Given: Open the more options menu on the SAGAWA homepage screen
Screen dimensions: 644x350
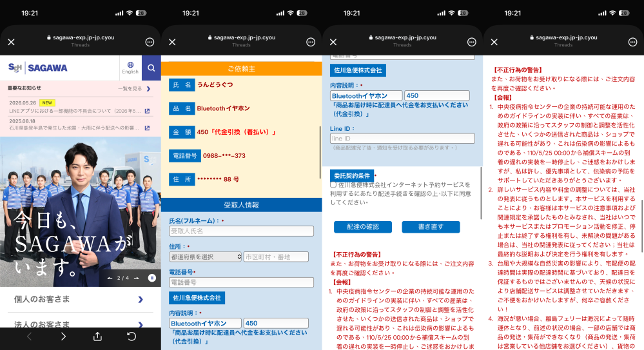Looking at the screenshot, I should coord(150,42).
